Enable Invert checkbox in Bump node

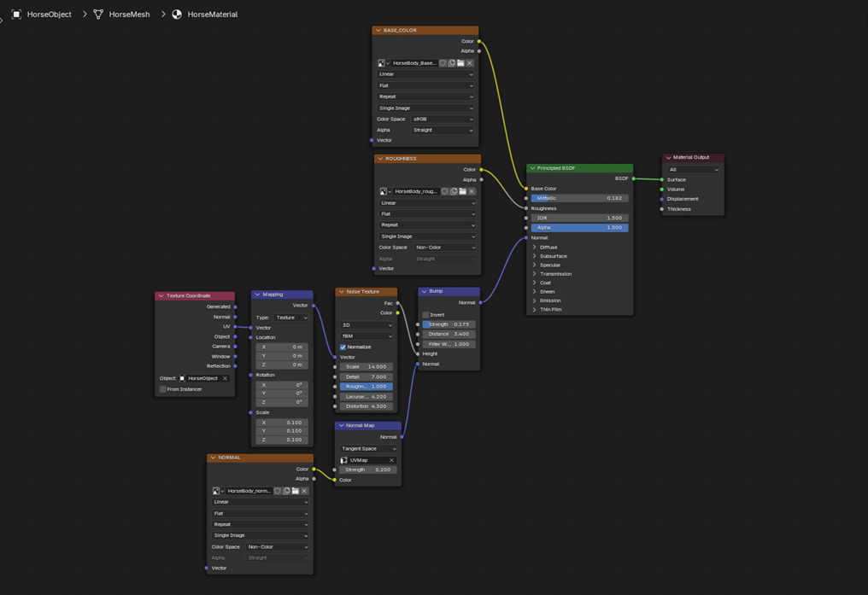pyautogui.click(x=426, y=315)
